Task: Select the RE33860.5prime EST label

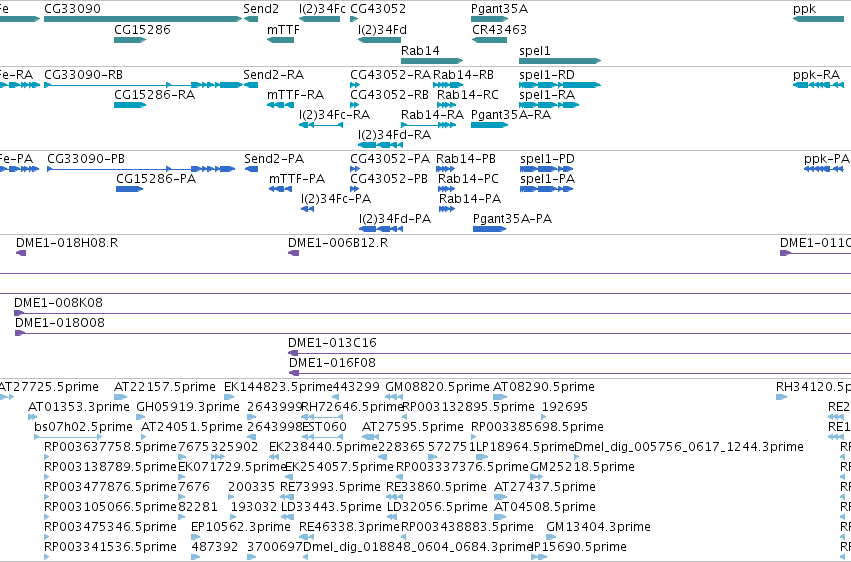Action: (436, 487)
